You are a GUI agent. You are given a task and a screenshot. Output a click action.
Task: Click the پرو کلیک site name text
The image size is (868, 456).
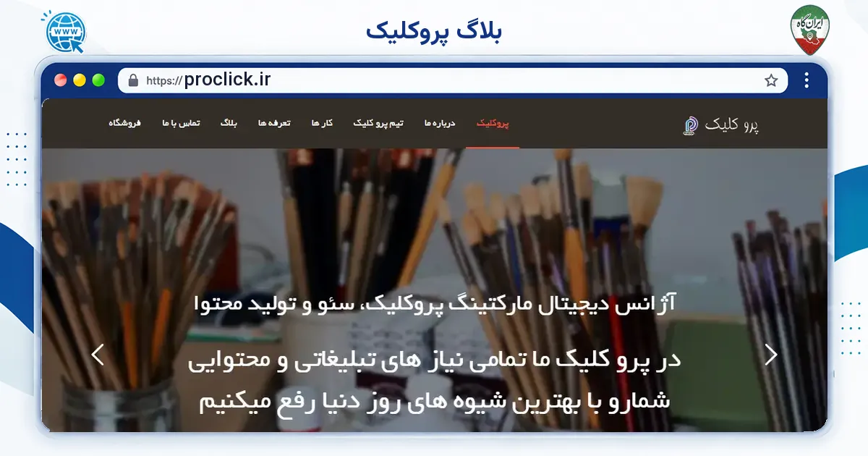click(732, 125)
